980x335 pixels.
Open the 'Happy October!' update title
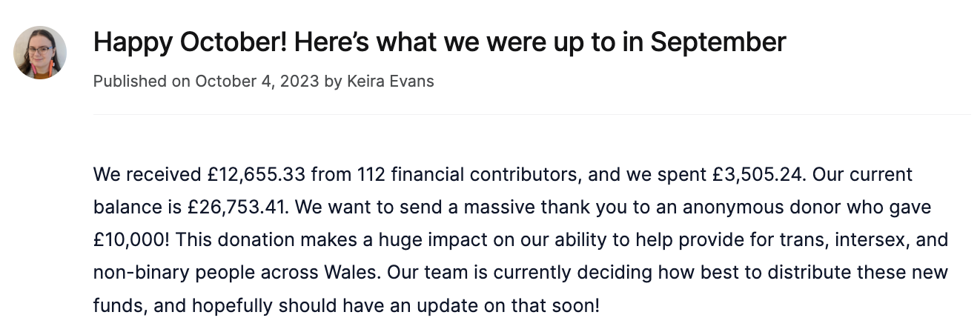tap(440, 42)
